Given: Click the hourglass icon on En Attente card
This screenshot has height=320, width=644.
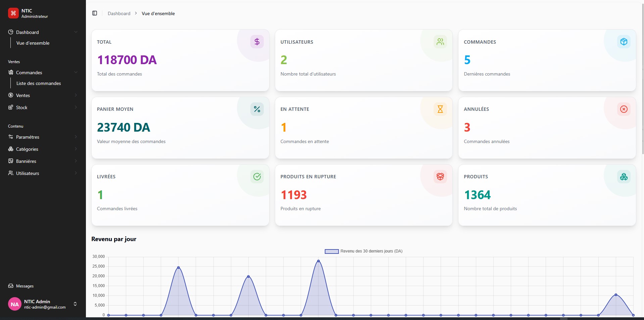Looking at the screenshot, I should click(x=440, y=109).
